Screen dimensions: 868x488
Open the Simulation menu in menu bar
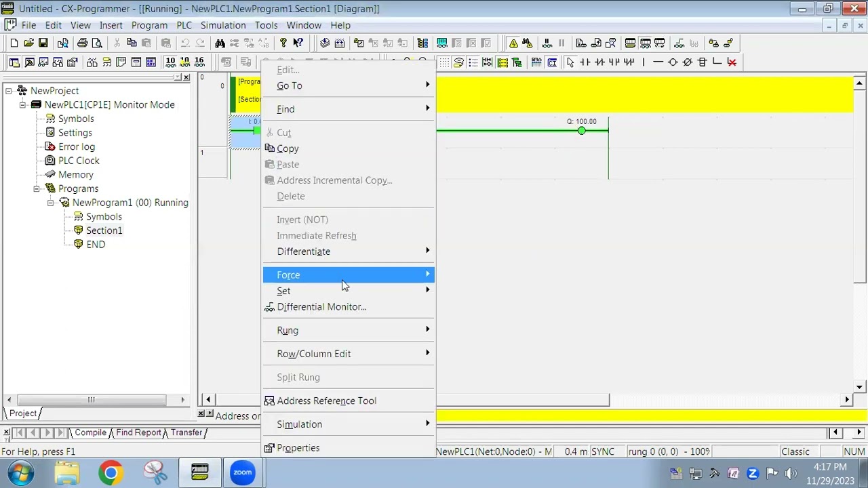click(x=223, y=25)
